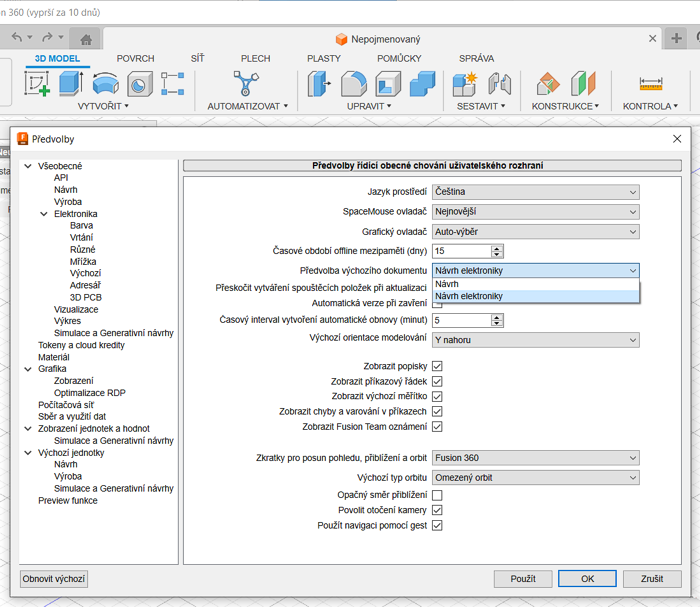Uncheck Použít navigaci pomocí gest

(x=437, y=525)
